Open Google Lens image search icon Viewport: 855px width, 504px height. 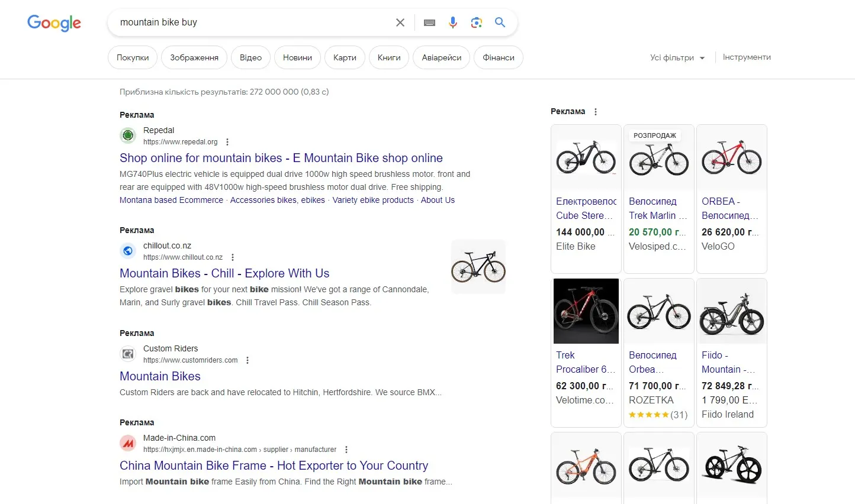pos(477,22)
